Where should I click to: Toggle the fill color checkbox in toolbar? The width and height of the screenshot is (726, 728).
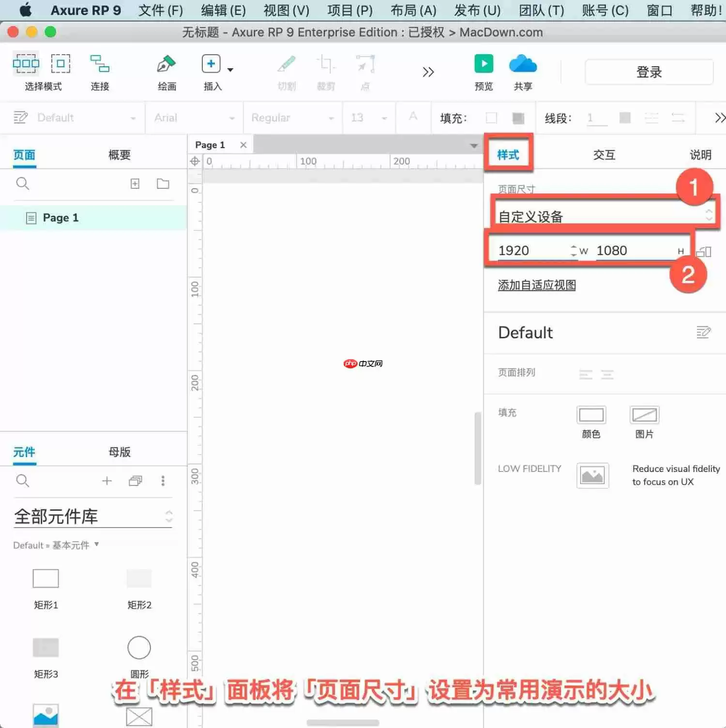(x=491, y=118)
